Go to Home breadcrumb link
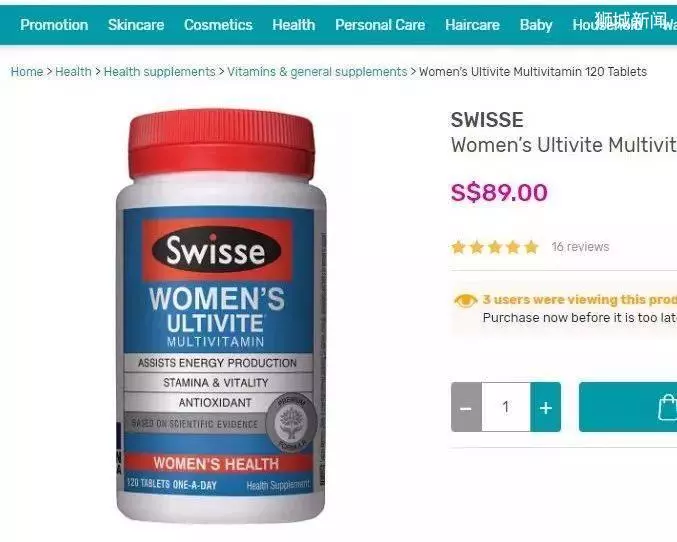The image size is (677, 542). (x=27, y=72)
